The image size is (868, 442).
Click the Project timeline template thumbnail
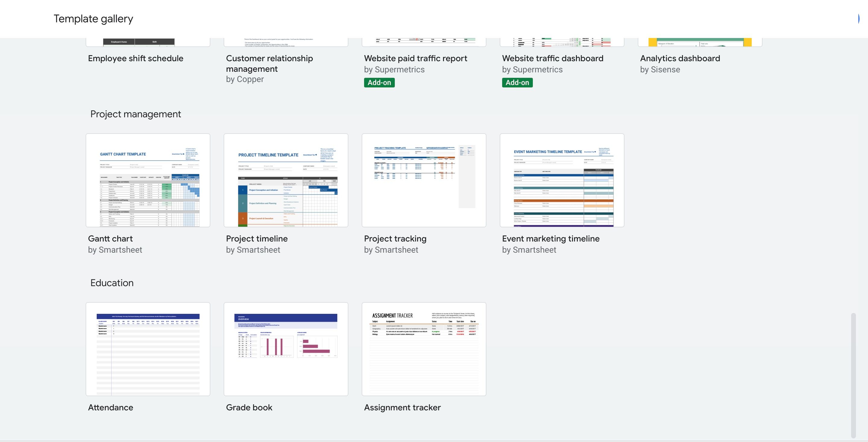[286, 180]
